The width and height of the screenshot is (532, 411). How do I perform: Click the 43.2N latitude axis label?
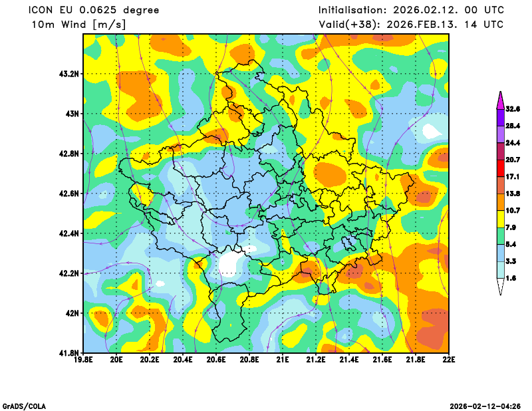click(68, 73)
